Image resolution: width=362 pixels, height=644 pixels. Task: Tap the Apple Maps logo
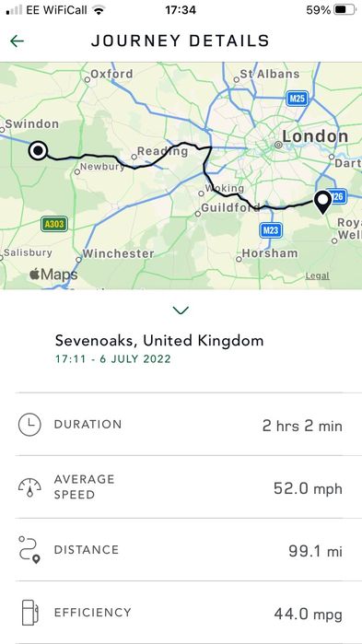coord(53,275)
